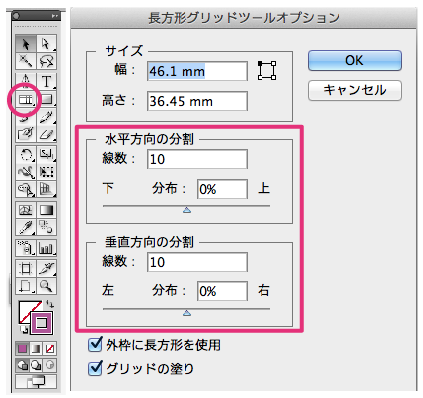Click the purple stroke color swatch
This screenshot has width=423, height=398.
click(x=41, y=323)
